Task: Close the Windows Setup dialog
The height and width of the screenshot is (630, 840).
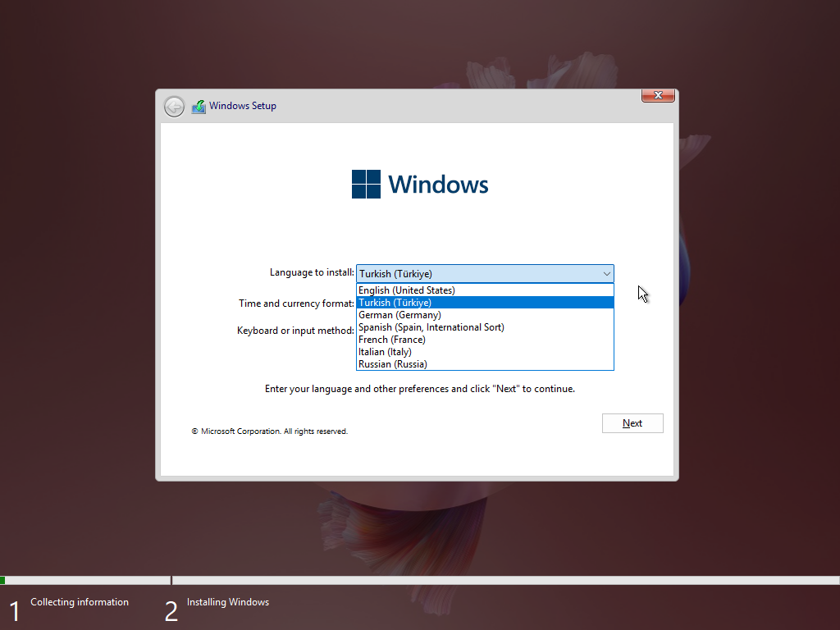Action: [658, 95]
